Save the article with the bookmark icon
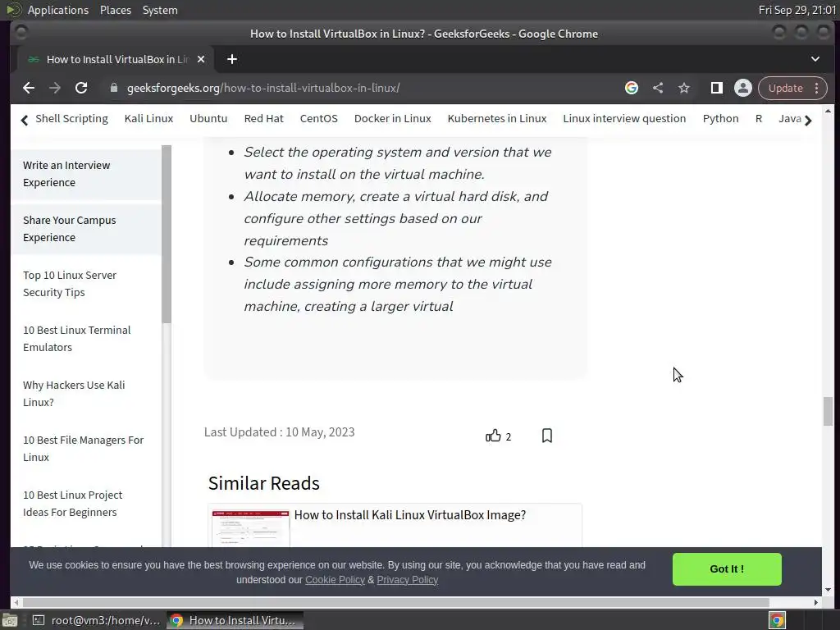The width and height of the screenshot is (840, 630). click(x=547, y=436)
